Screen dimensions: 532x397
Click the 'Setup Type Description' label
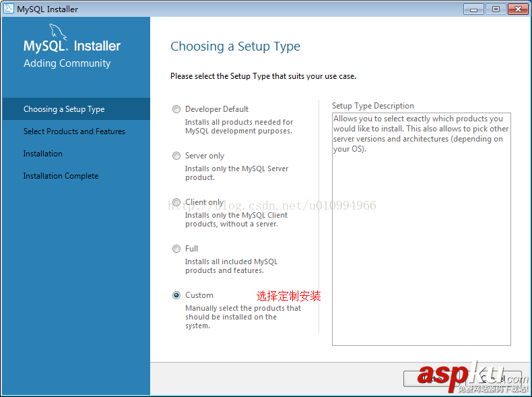coord(373,106)
